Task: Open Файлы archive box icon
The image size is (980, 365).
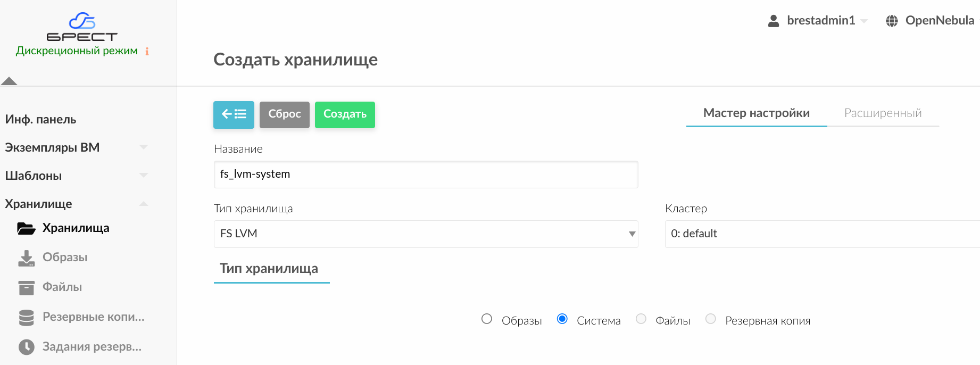Action: 26,287
